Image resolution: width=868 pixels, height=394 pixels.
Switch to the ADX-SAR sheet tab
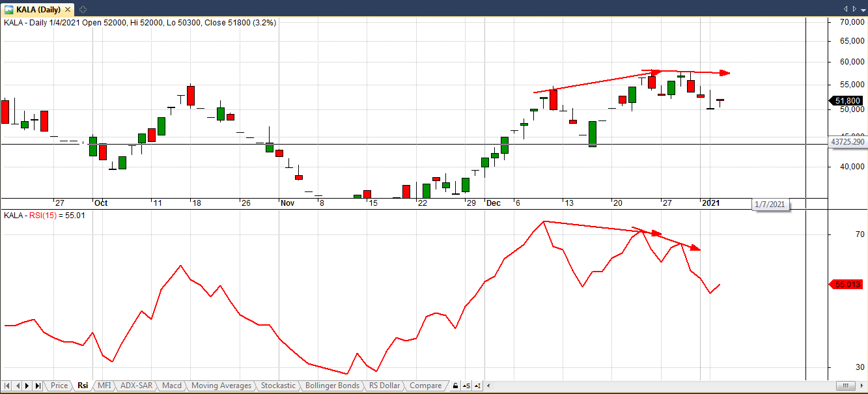136,386
